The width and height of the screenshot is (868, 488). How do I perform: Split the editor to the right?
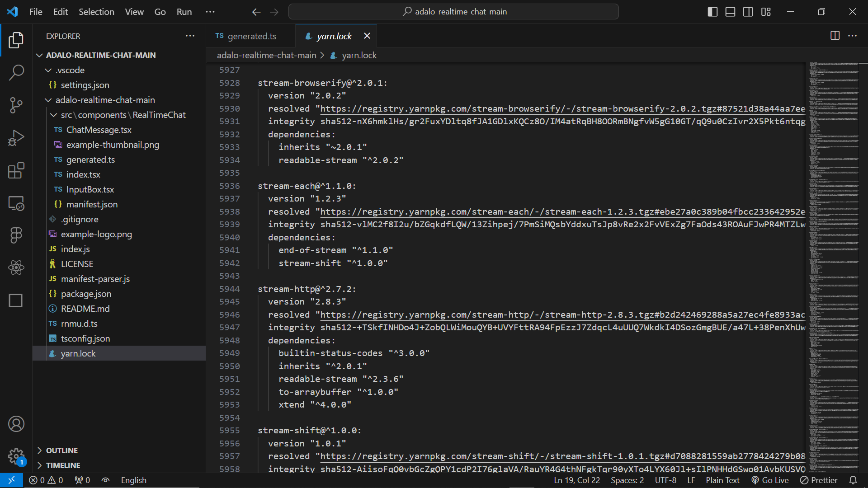pos(835,36)
